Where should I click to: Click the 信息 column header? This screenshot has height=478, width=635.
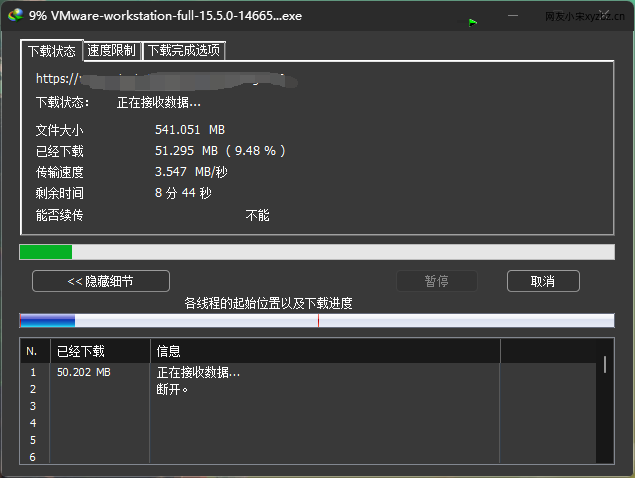[x=325, y=351]
